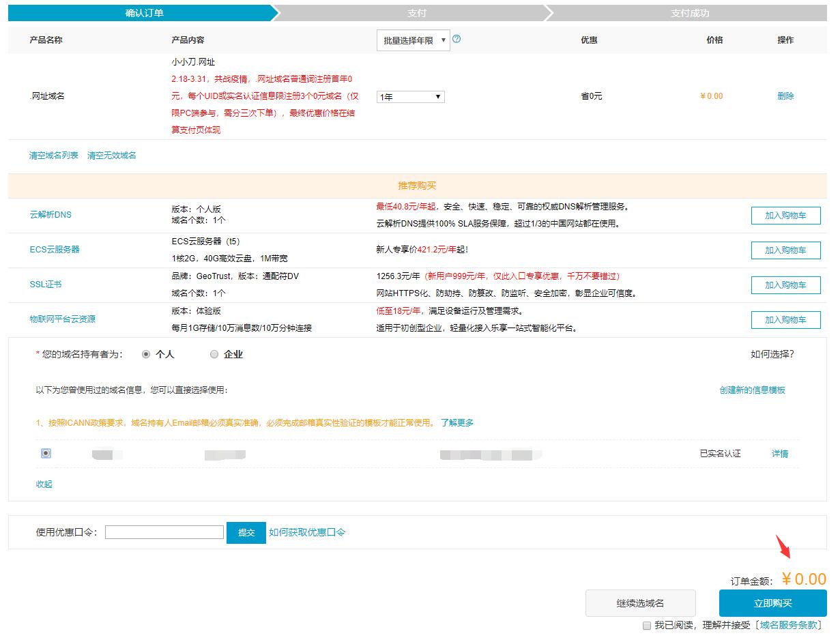The width and height of the screenshot is (840, 640).
Task: Delete the .网址域名 item with 删除
Action: 785,96
